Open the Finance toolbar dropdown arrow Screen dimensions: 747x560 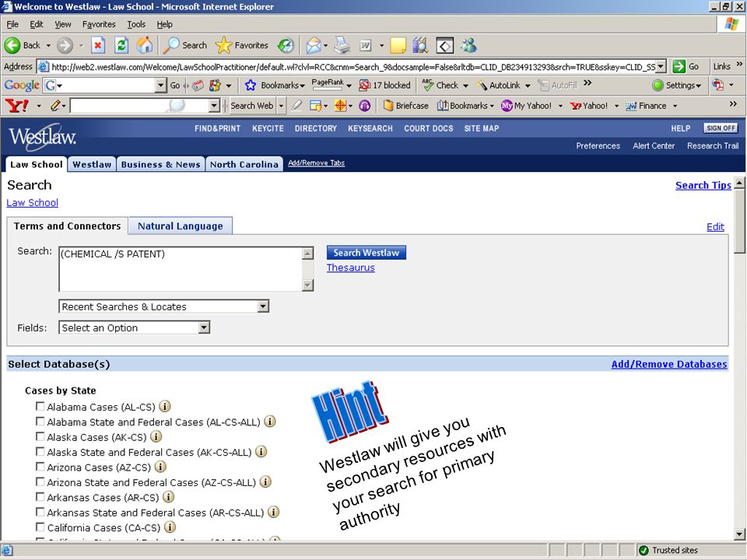675,106
